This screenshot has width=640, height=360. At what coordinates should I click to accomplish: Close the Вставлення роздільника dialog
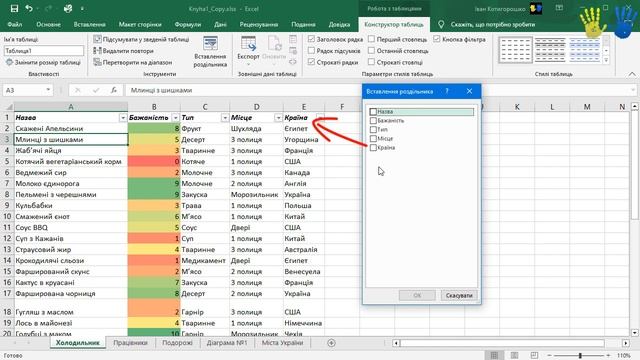[469, 91]
